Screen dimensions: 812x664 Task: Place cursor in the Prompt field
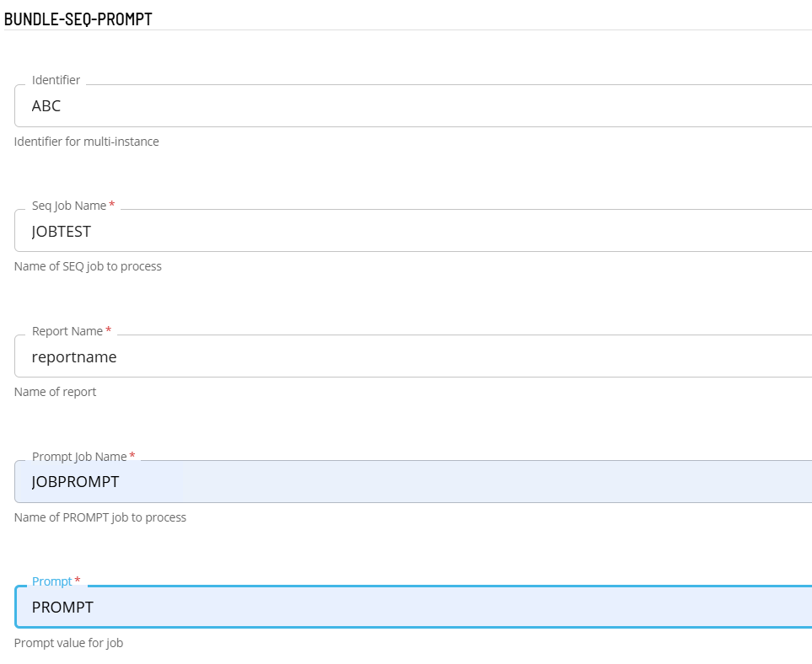coord(413,608)
